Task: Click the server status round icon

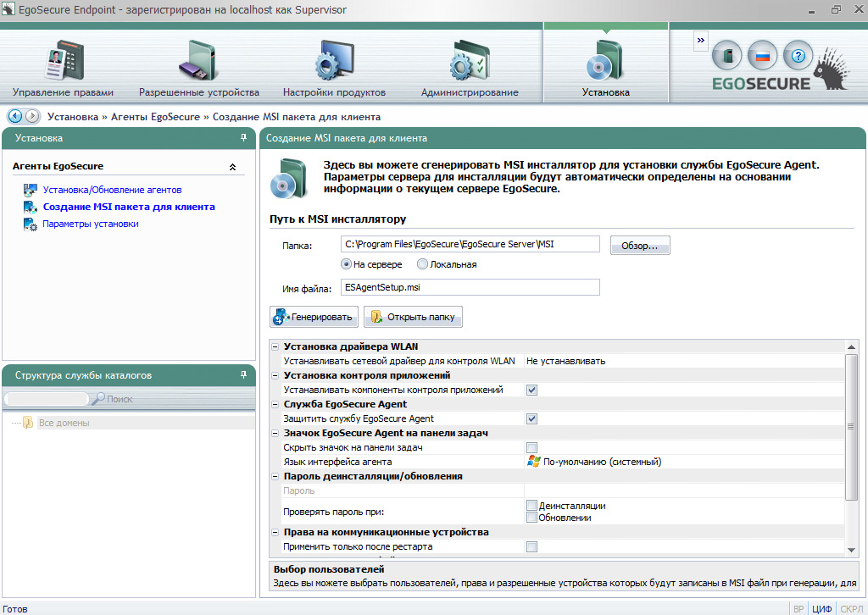Action: [x=726, y=55]
